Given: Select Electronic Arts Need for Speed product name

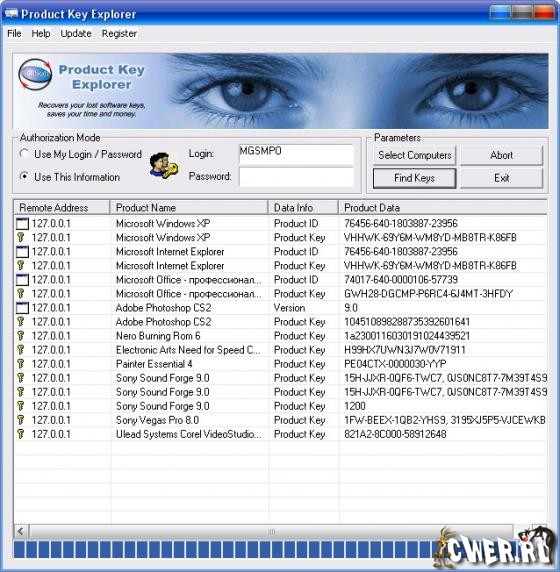Looking at the screenshot, I should 188,350.
